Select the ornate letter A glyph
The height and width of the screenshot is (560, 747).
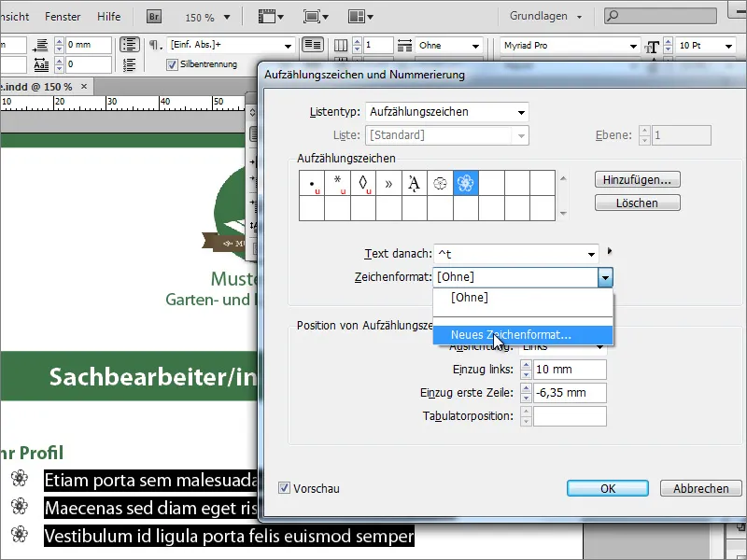coord(415,183)
